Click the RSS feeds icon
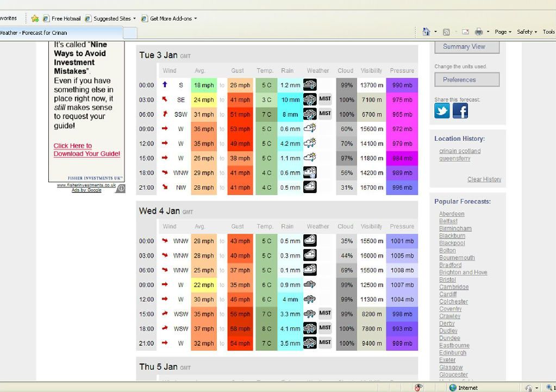 pos(446,32)
